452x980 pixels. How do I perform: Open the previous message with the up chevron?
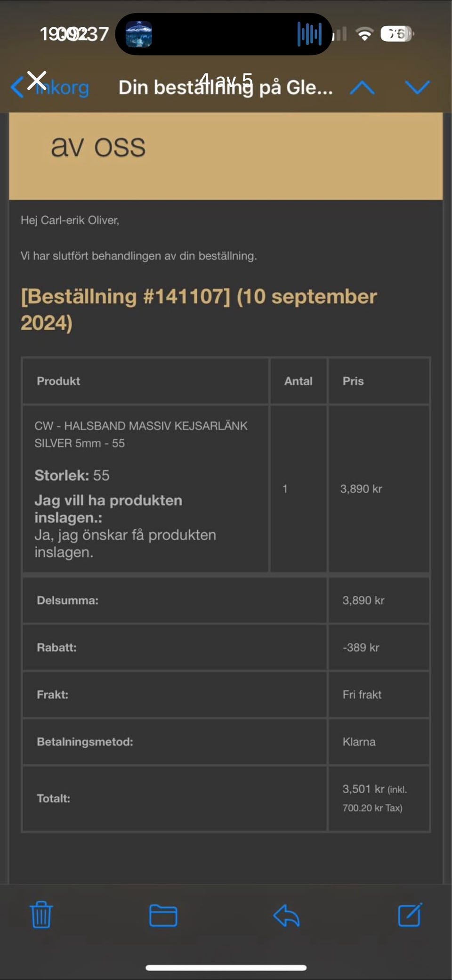click(362, 87)
